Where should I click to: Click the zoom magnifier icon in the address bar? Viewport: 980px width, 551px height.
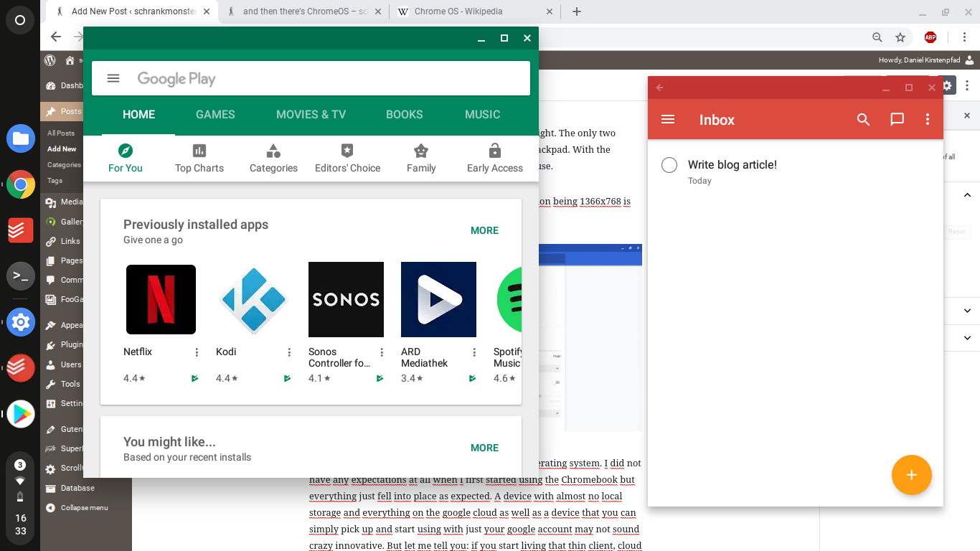tap(877, 37)
